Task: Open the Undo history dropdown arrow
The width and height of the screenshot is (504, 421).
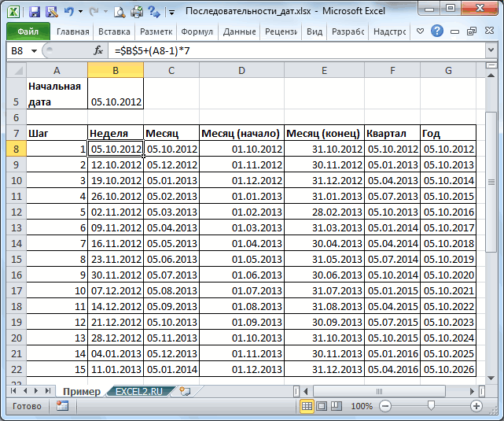Action: point(80,12)
